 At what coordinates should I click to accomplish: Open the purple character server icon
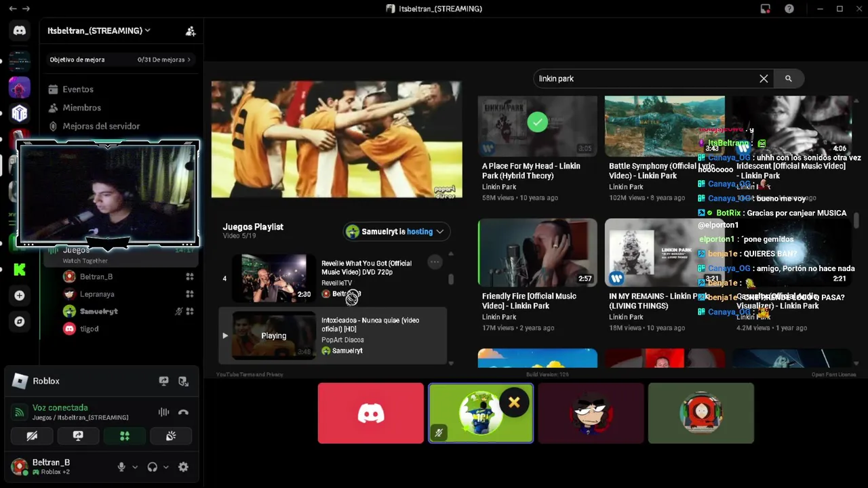point(19,87)
